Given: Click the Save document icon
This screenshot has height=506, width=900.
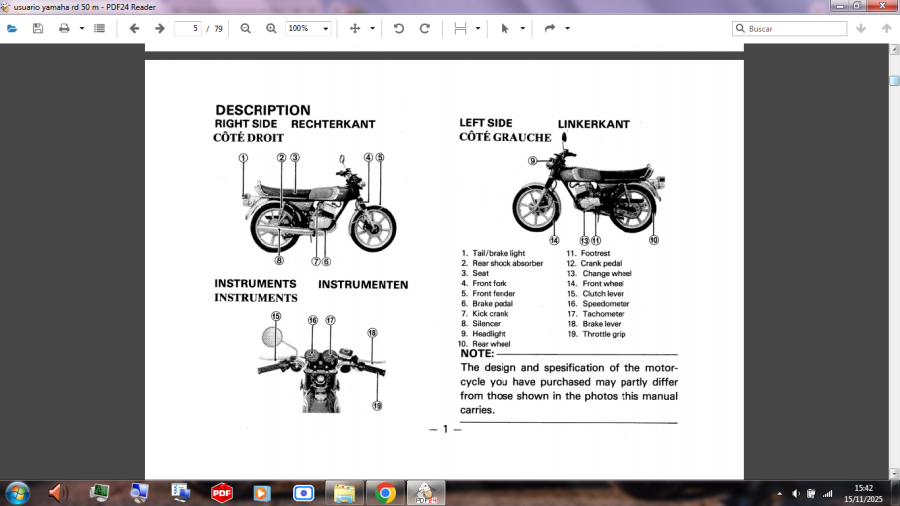Looking at the screenshot, I should coord(38,29).
